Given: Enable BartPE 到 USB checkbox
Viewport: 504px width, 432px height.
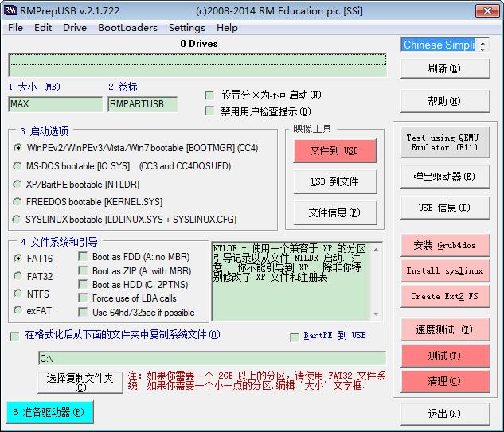Looking at the screenshot, I should (295, 337).
